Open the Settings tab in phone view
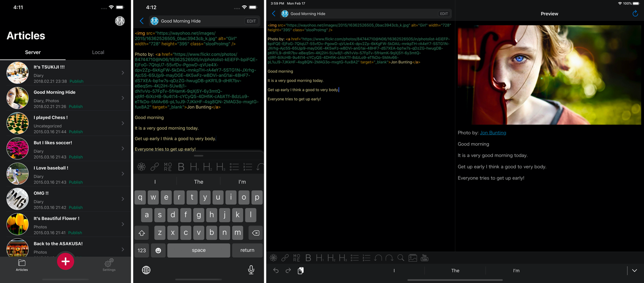Screen dimensions: 644x283 (x=109, y=265)
